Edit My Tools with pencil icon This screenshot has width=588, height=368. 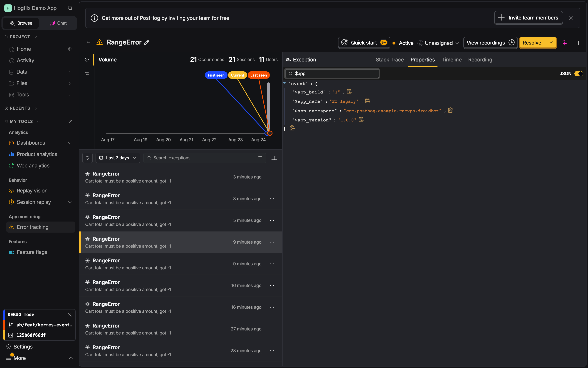click(x=70, y=121)
